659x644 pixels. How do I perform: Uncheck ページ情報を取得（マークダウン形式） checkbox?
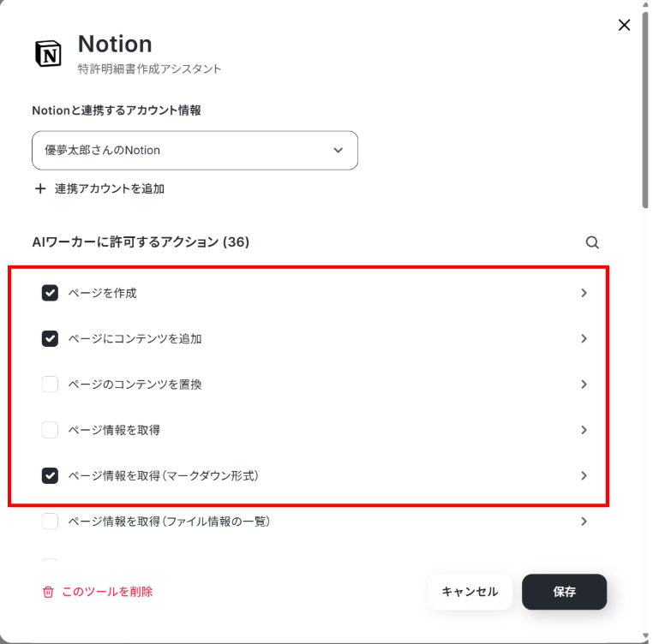pyautogui.click(x=50, y=475)
